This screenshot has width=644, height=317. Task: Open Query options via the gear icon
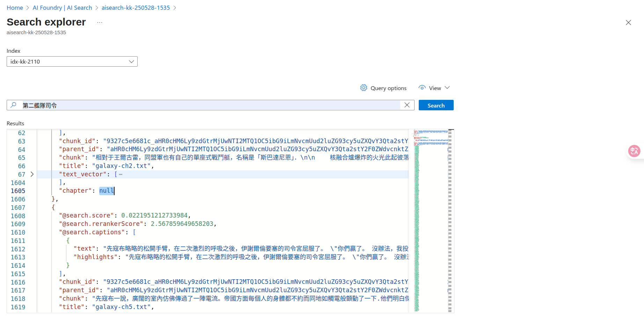364,88
